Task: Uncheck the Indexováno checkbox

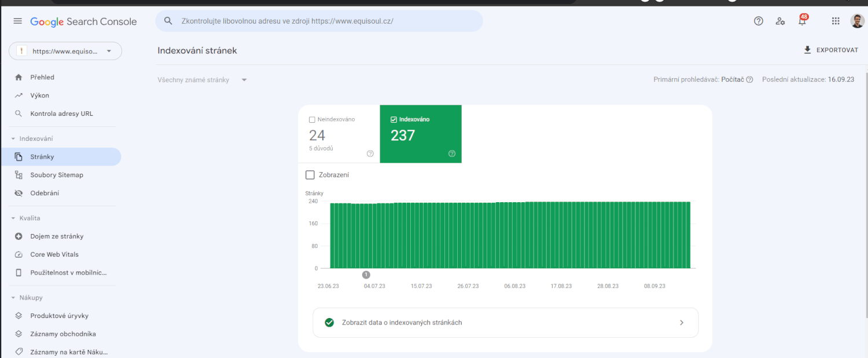Action: [394, 120]
